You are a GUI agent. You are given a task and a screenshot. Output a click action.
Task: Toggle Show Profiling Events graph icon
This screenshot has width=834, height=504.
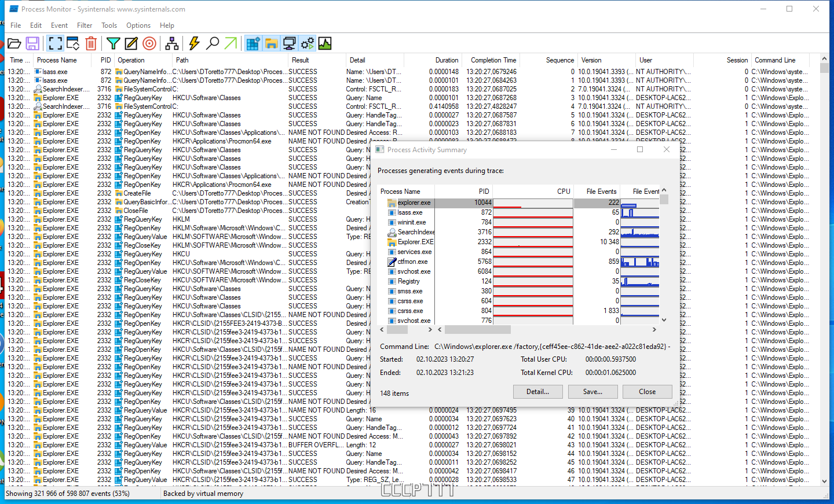(x=325, y=43)
